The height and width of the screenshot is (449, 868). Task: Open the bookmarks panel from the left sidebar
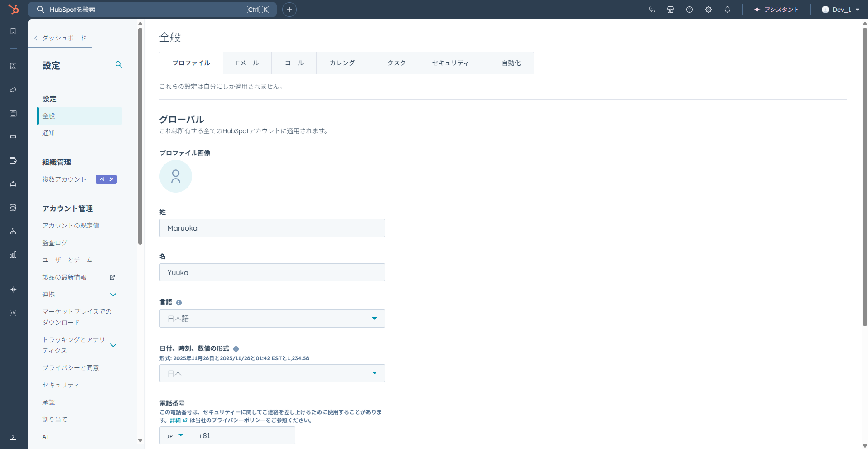(13, 31)
